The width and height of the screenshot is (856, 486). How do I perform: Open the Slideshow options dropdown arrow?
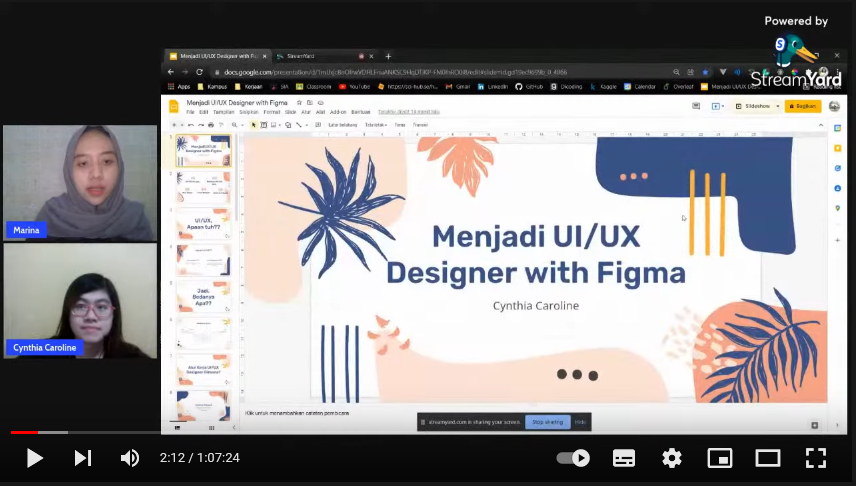[777, 106]
